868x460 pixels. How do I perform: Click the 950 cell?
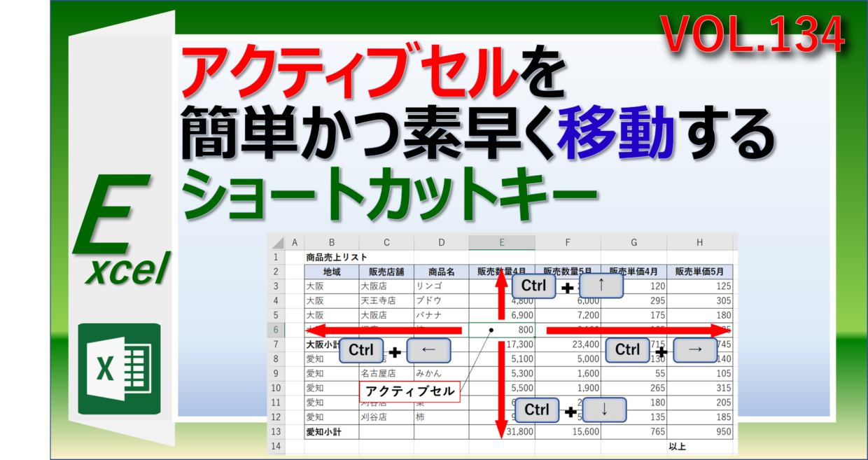tap(700, 432)
